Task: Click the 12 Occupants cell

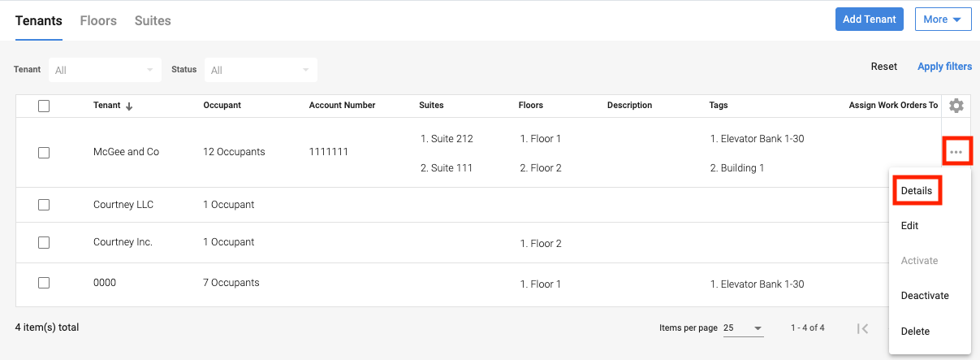Action: click(234, 152)
